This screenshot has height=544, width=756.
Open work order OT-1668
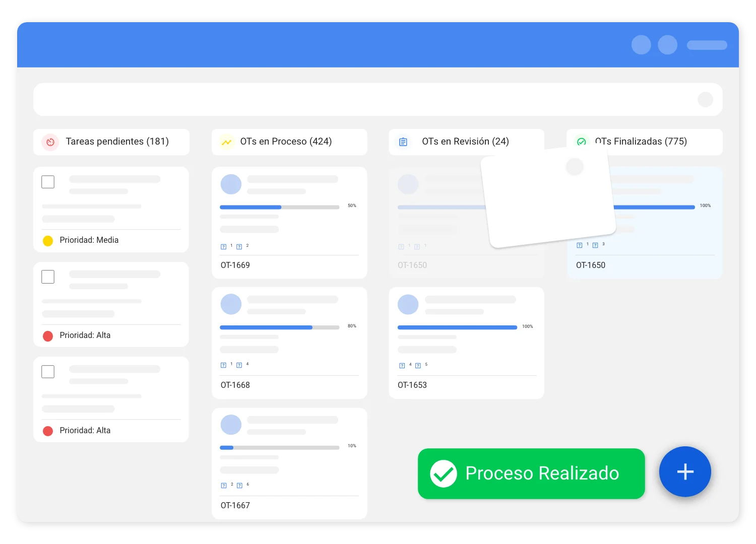pos(235,385)
